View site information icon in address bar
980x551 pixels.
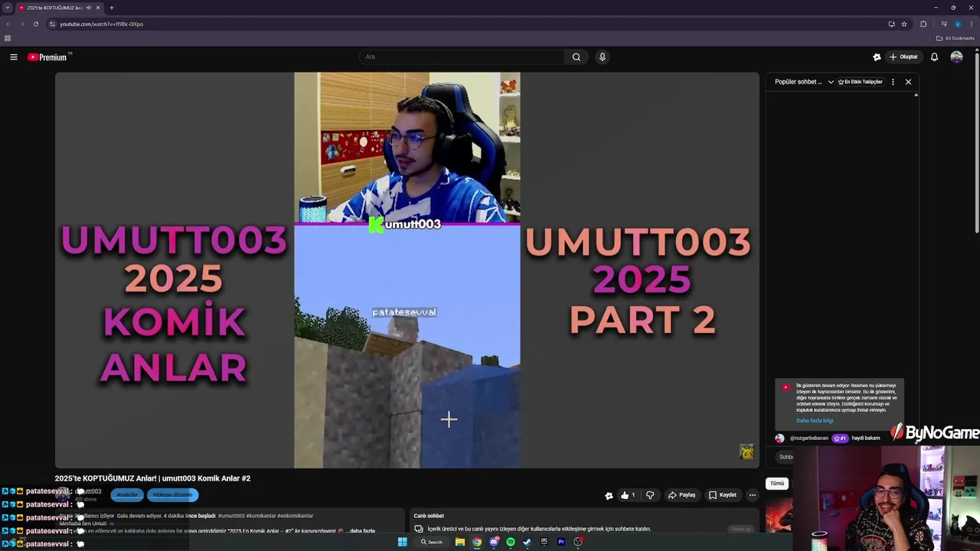(x=52, y=24)
